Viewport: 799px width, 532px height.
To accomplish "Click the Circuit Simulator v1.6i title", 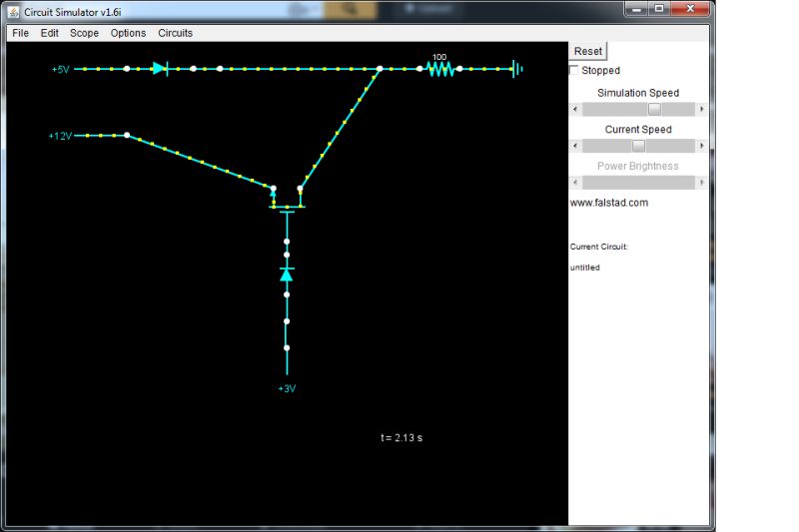I will tap(72, 12).
